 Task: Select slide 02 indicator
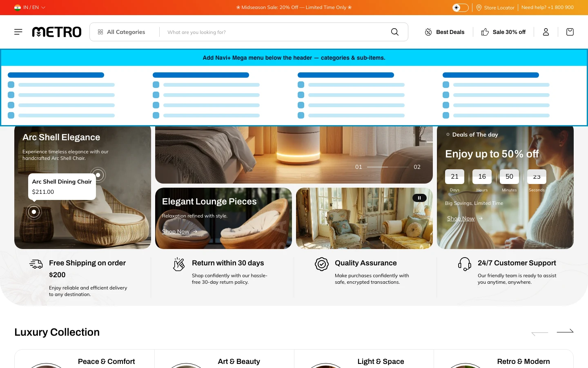coord(417,167)
